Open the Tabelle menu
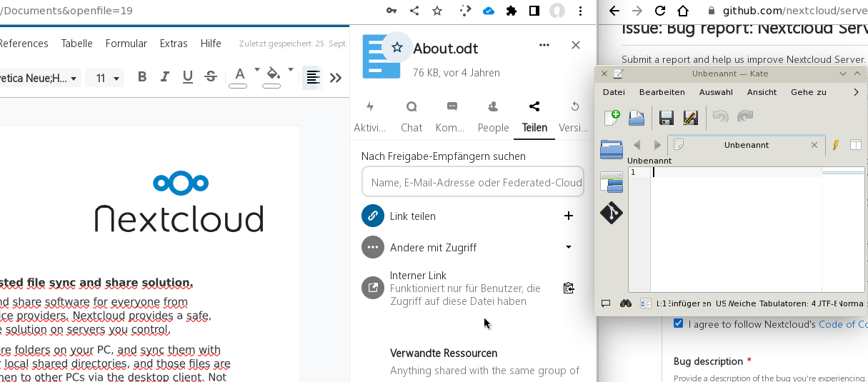 pos(77,44)
